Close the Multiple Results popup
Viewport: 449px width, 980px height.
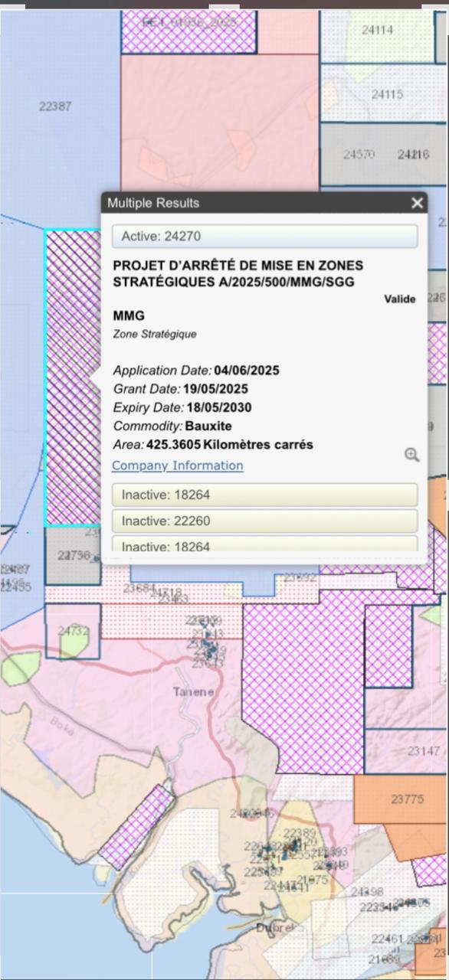click(x=417, y=203)
